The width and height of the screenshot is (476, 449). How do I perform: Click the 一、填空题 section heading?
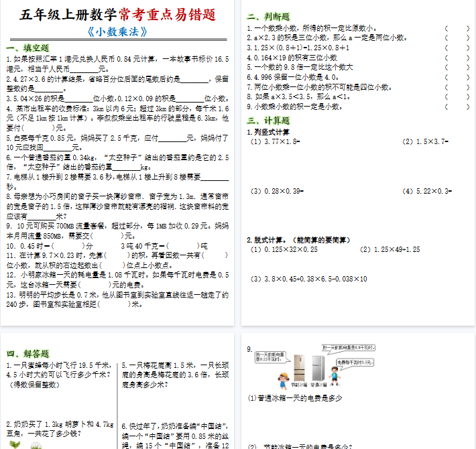click(x=27, y=48)
